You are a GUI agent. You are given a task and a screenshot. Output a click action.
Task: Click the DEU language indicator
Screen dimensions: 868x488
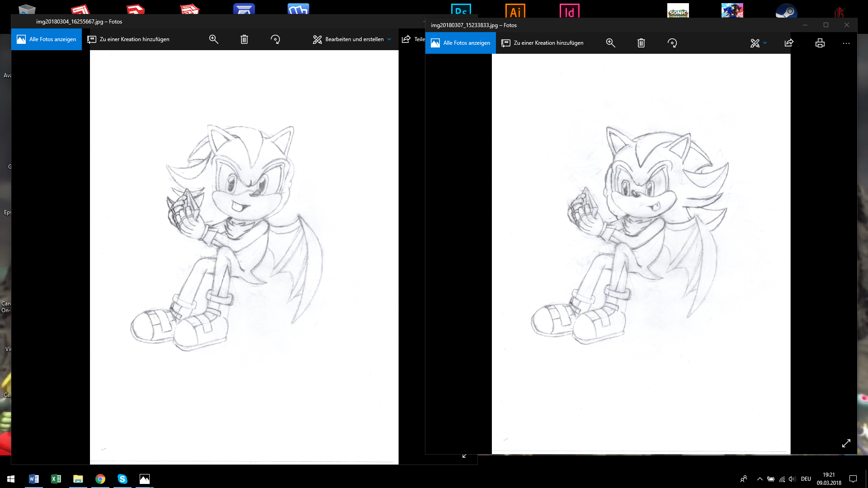coord(806,479)
